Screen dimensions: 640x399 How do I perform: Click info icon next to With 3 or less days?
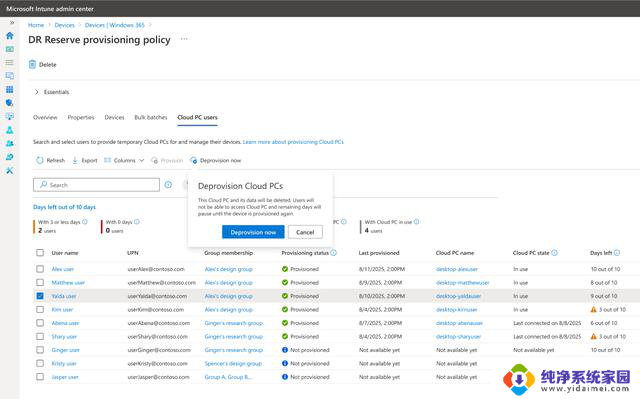coord(85,222)
